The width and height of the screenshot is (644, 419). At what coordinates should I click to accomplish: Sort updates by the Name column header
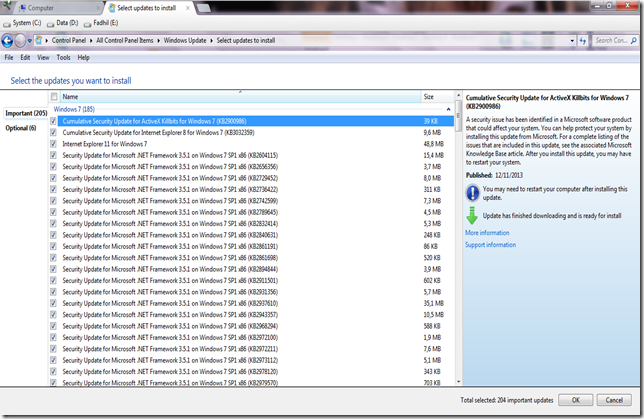tap(240, 97)
